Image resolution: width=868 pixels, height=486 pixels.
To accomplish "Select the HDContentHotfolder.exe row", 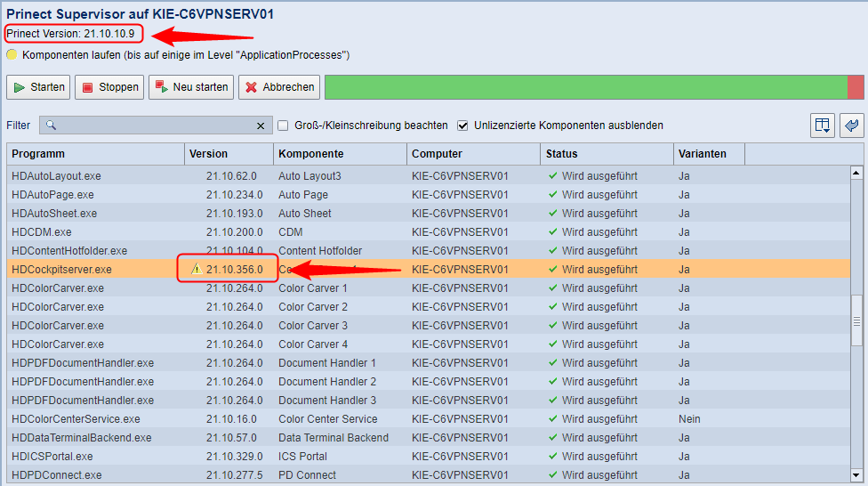I will (429, 251).
